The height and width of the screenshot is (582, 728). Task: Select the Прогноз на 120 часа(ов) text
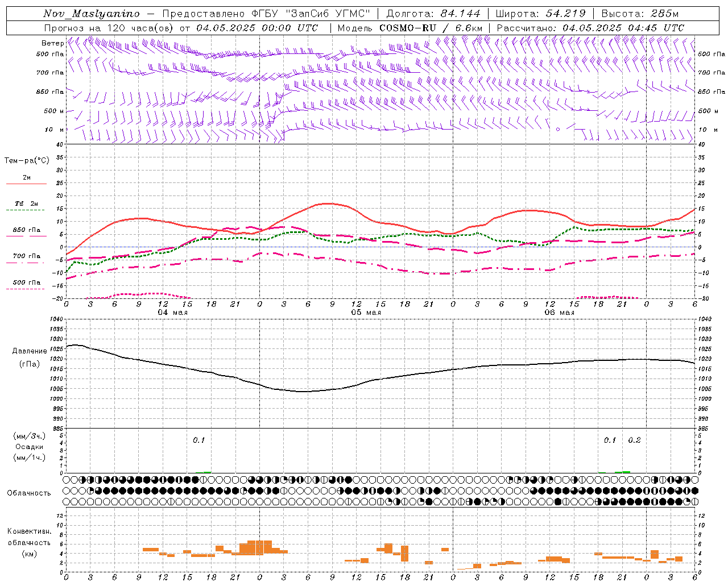pos(109,28)
